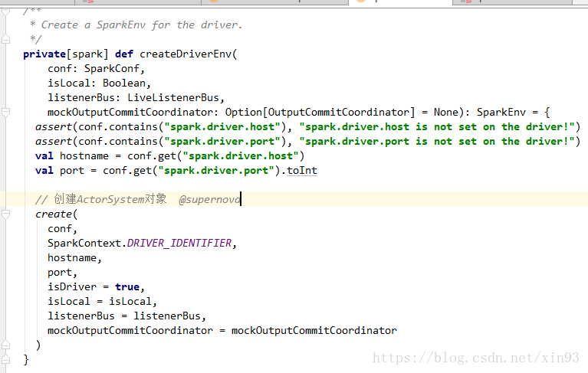Click the SparkConf parameter type
This screenshot has height=373, width=588.
[x=112, y=68]
